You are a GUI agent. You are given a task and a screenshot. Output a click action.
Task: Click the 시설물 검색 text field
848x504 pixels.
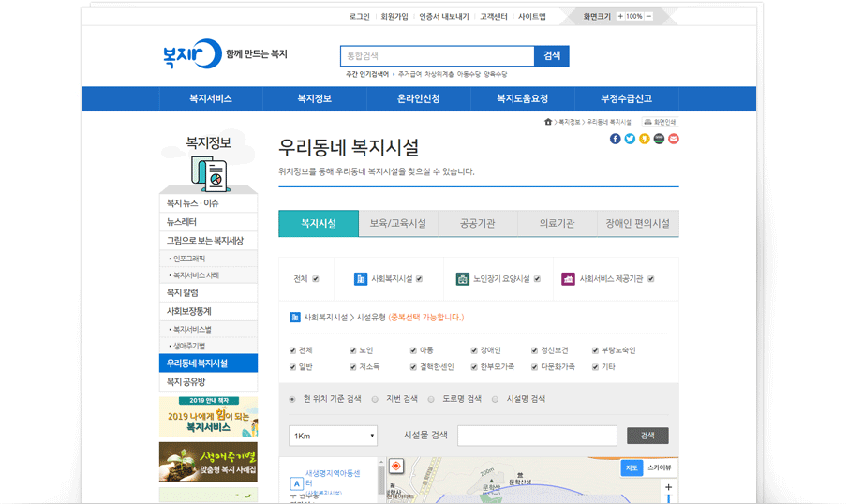point(537,436)
